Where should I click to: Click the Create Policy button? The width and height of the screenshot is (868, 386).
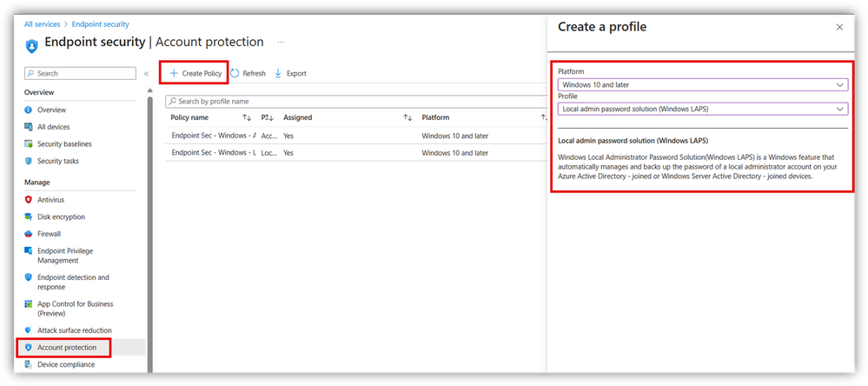pyautogui.click(x=195, y=73)
